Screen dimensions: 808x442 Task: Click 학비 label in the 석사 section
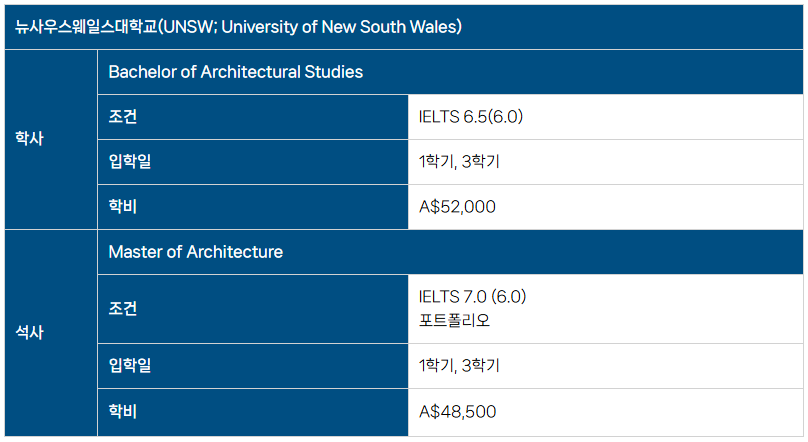(x=123, y=411)
